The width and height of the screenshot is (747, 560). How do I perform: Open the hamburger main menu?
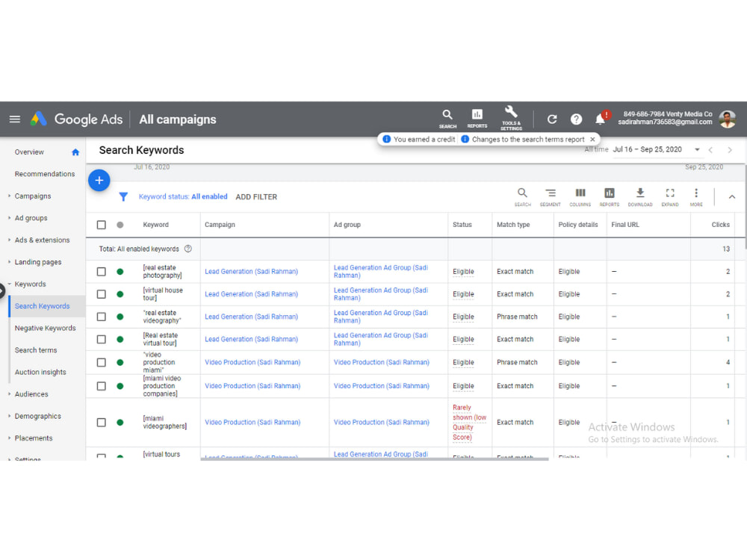15,119
